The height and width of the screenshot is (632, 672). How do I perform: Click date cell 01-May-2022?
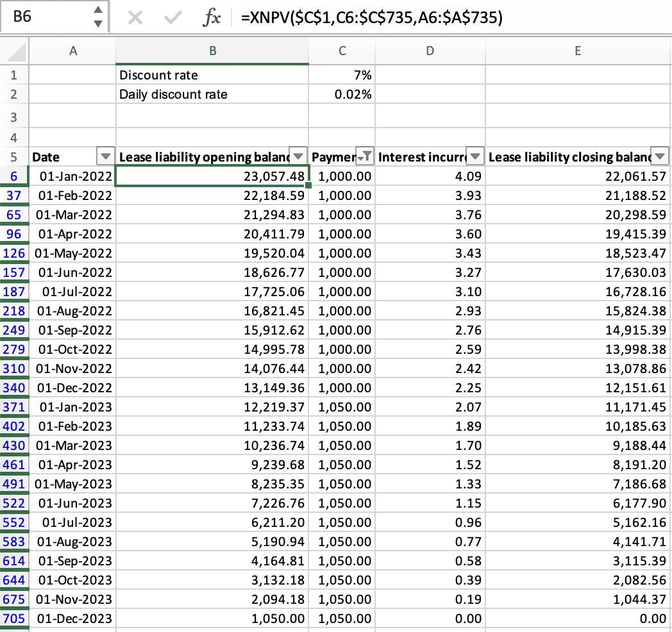point(72,253)
